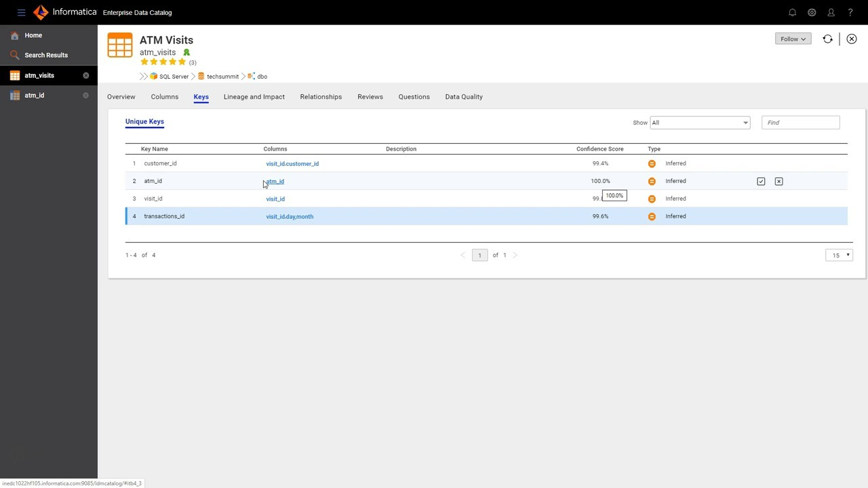The width and height of the screenshot is (868, 488).
Task: Click the Inferred icon for customer_id
Action: pyautogui.click(x=652, y=163)
